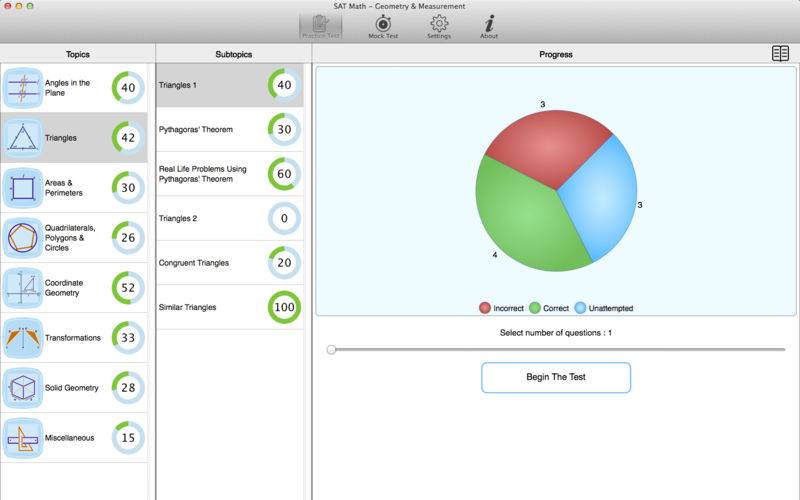800x500 pixels.
Task: Click the Areas & Perimeters square icon
Action: [22, 188]
